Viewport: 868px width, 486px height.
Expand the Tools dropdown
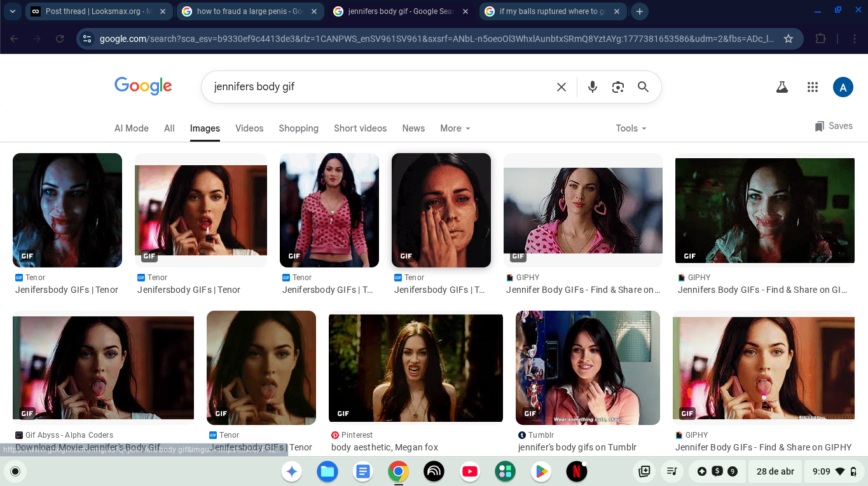pyautogui.click(x=631, y=128)
